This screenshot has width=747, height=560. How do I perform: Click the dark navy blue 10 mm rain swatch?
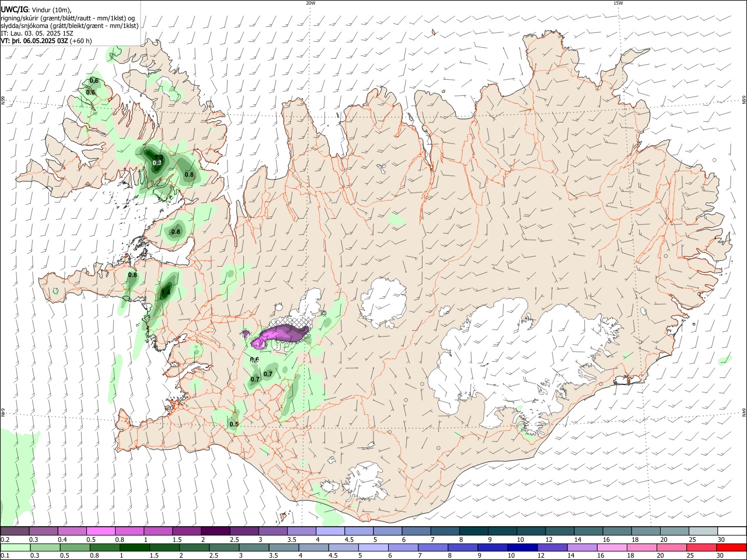click(x=522, y=547)
